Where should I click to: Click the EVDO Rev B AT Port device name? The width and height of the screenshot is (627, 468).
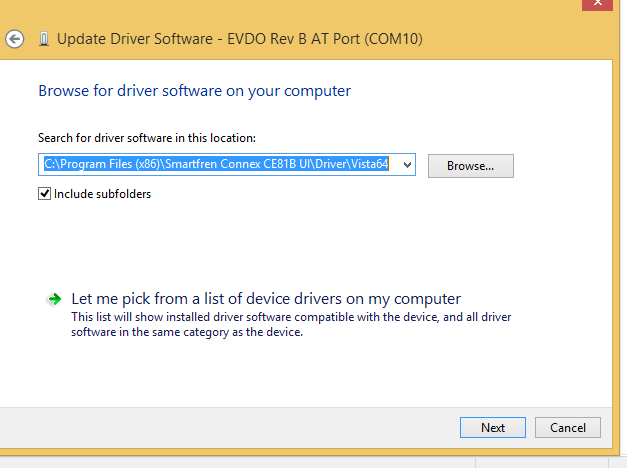coord(322,40)
